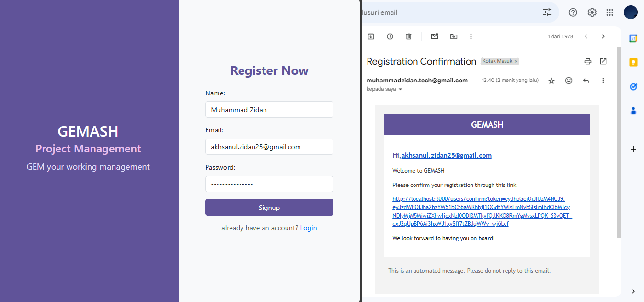
Task: Mark the email as unread
Action: coord(435,36)
